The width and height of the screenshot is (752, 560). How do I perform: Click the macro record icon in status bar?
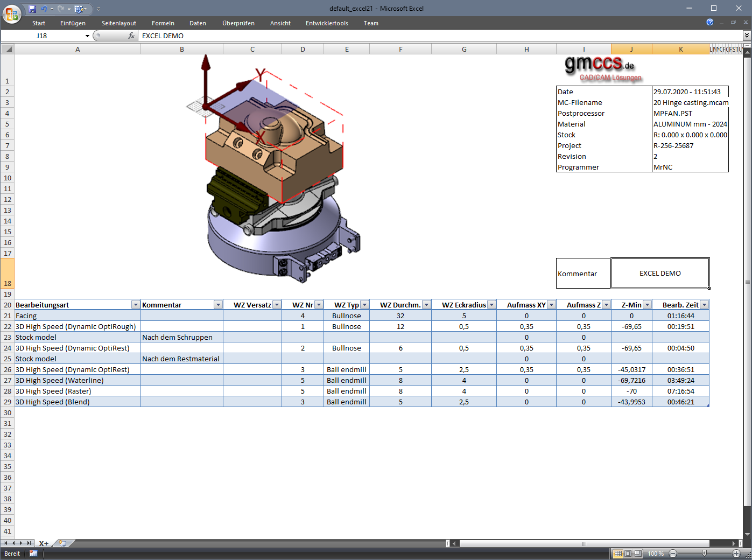(33, 554)
